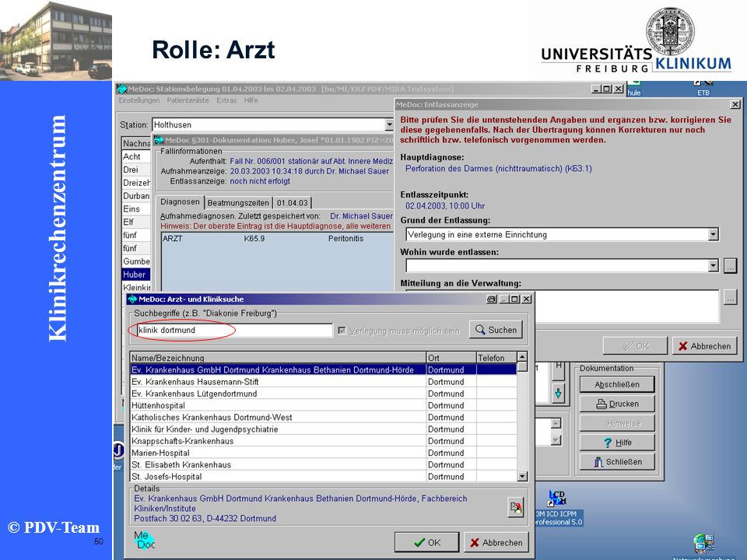Open the network desktop icon at bottom right

click(703, 544)
